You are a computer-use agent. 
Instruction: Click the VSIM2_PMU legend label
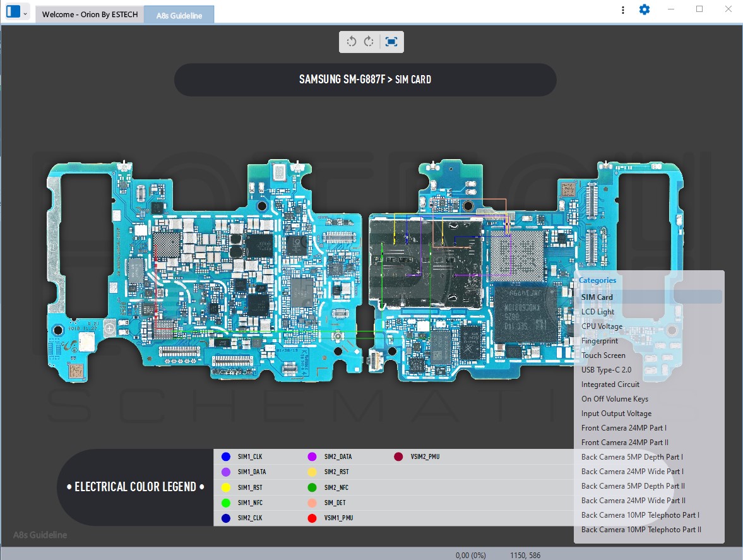coord(425,456)
